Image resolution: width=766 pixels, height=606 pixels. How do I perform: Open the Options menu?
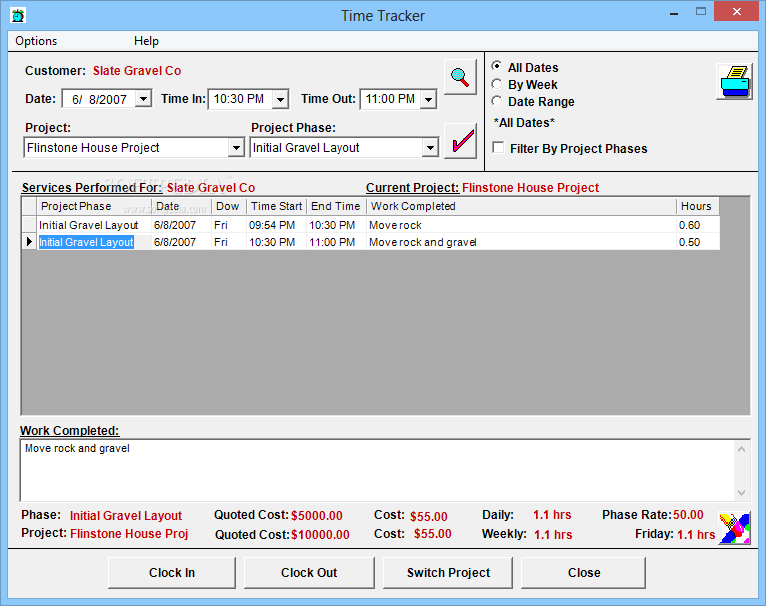pyautogui.click(x=36, y=41)
